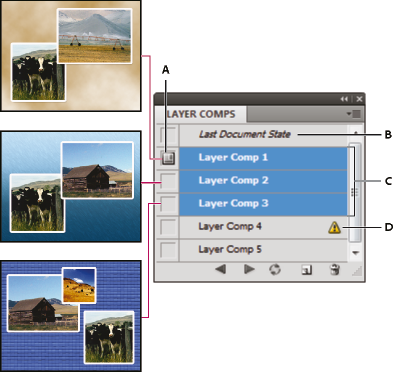Screen dimensions: 394x372
Task: Toggle apply box for Last Document State
Action: click(168, 135)
